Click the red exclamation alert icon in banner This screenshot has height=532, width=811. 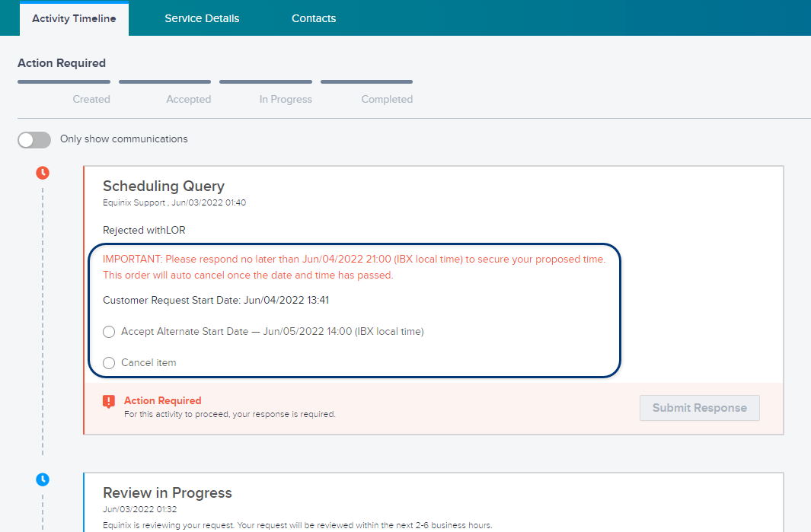click(x=109, y=401)
